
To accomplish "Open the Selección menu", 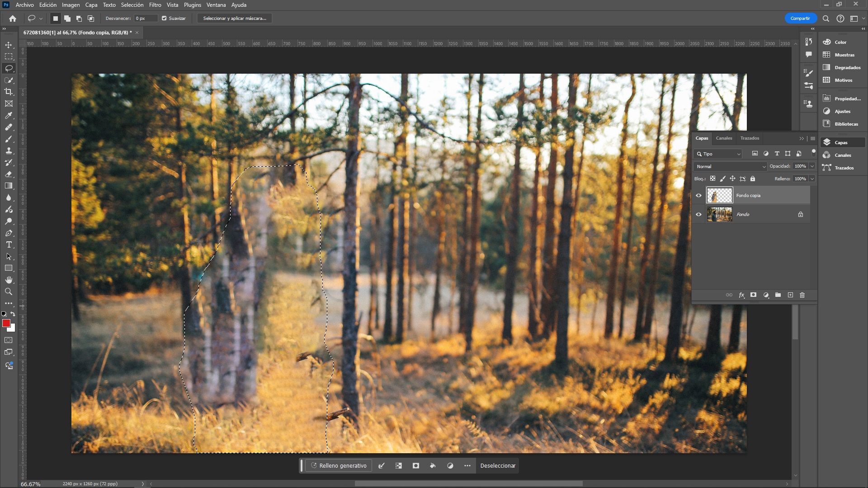I will pos(132,5).
